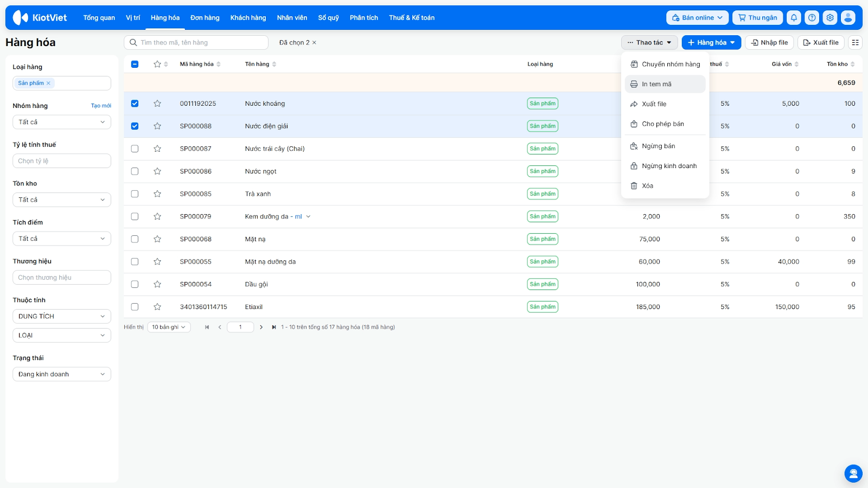
Task: Uncheck the Nước điện giải row checkbox
Action: 135,126
